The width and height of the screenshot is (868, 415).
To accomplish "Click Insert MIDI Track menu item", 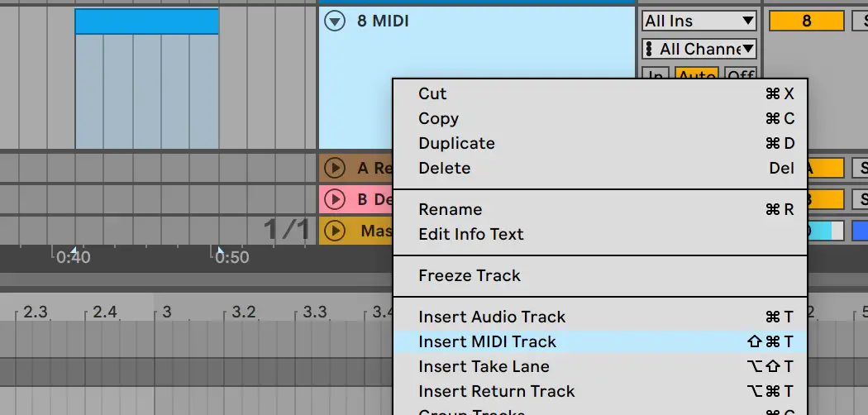I will (487, 341).
